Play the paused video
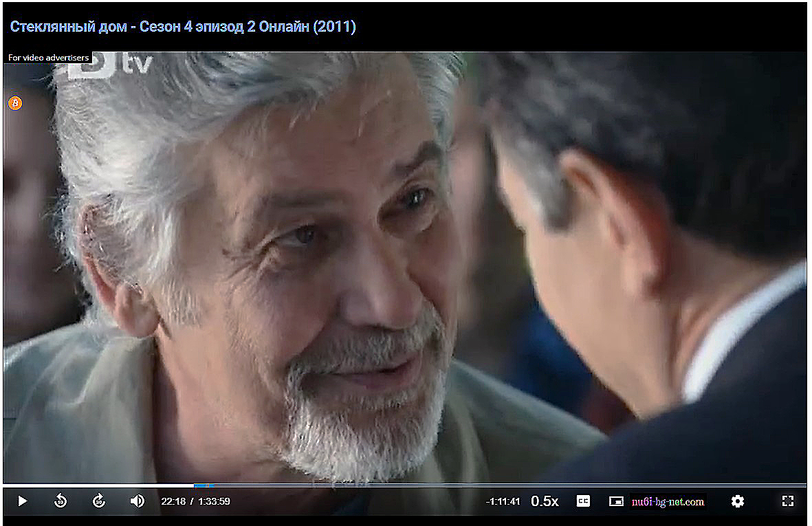This screenshot has height=526, width=812. coord(22,501)
